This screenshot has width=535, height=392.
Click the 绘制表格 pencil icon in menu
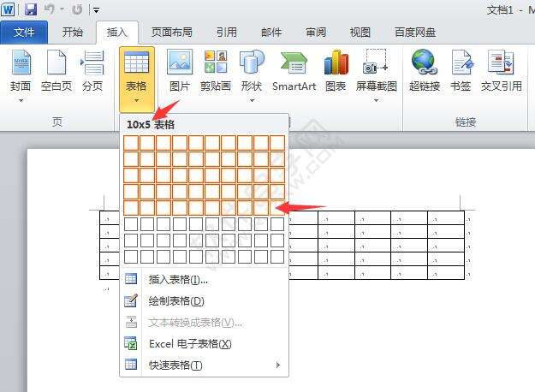[131, 300]
